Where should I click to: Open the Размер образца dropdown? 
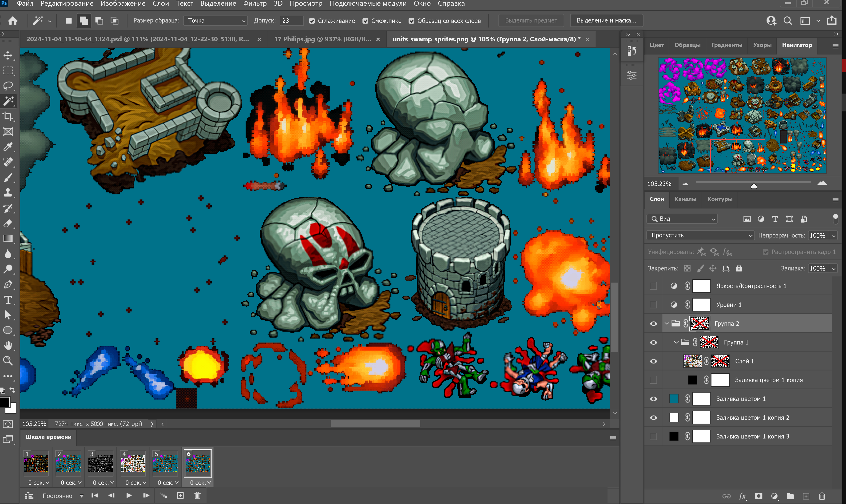[x=215, y=21]
